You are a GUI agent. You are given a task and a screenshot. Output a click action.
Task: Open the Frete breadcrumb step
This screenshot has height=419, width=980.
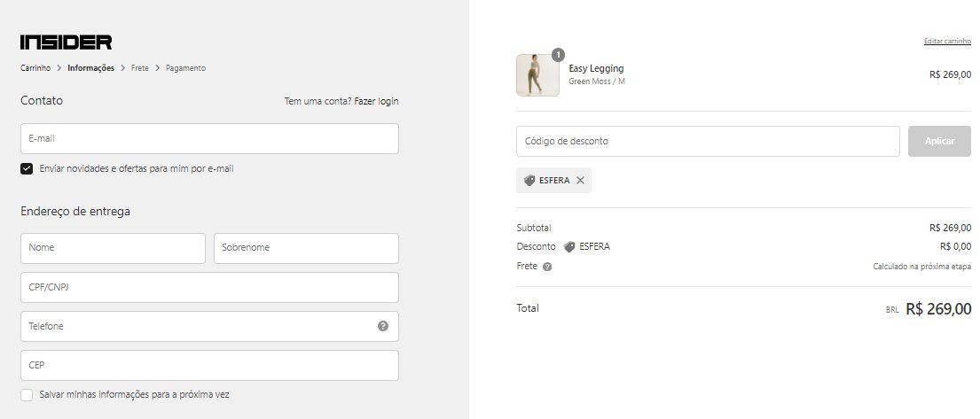coord(140,68)
